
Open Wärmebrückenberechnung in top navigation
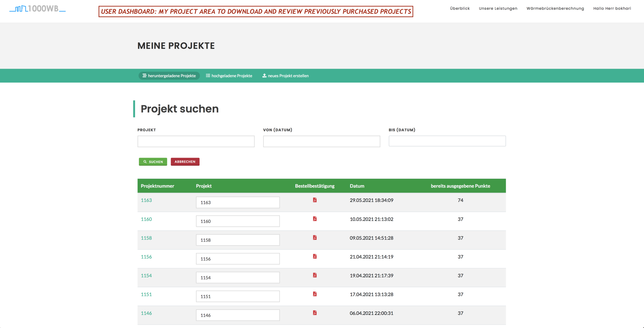(x=555, y=8)
